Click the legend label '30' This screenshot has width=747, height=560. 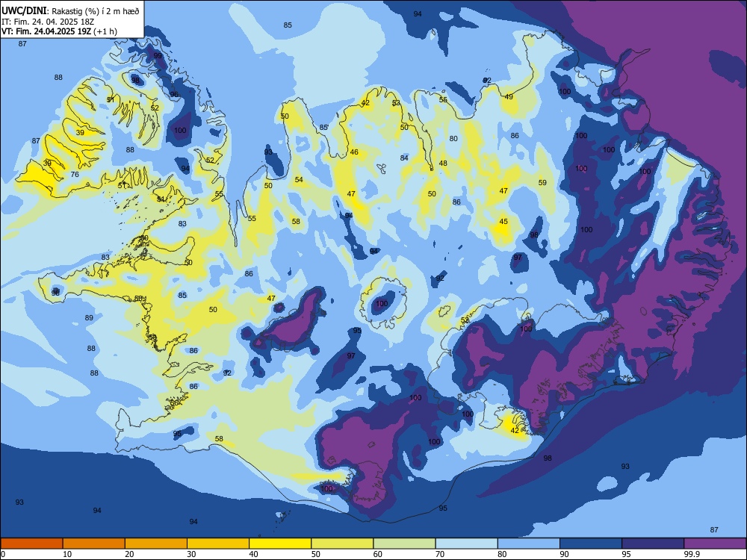(191, 554)
